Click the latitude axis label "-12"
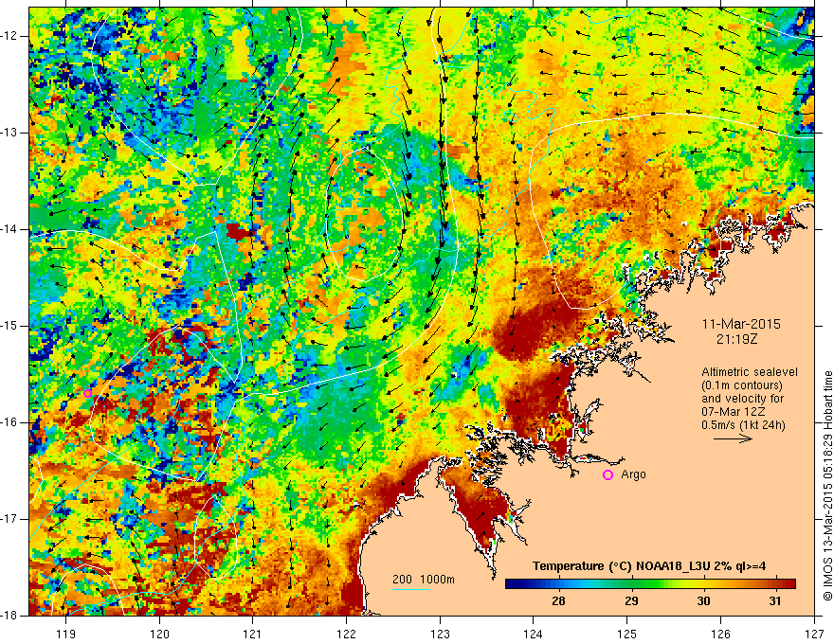 pos(9,36)
